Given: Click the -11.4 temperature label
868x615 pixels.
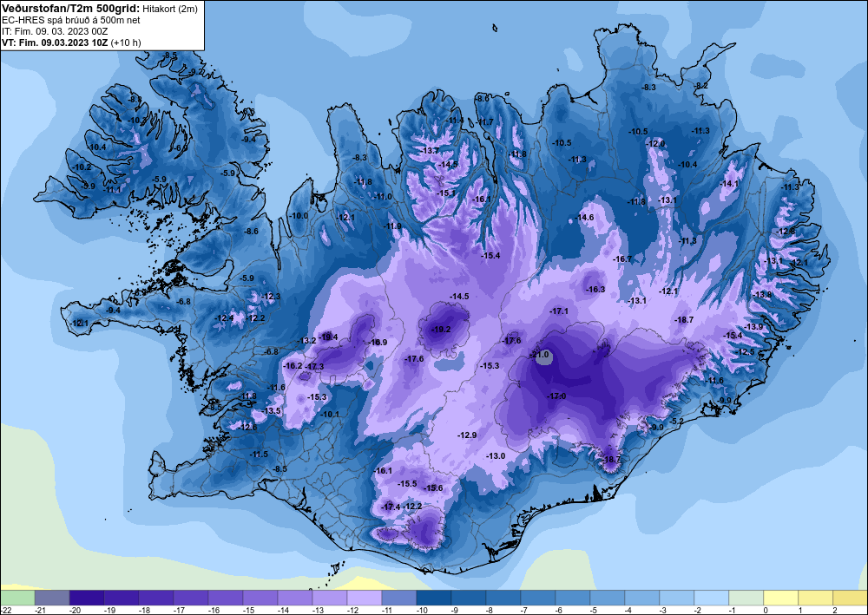Looking at the screenshot, I should (x=456, y=121).
